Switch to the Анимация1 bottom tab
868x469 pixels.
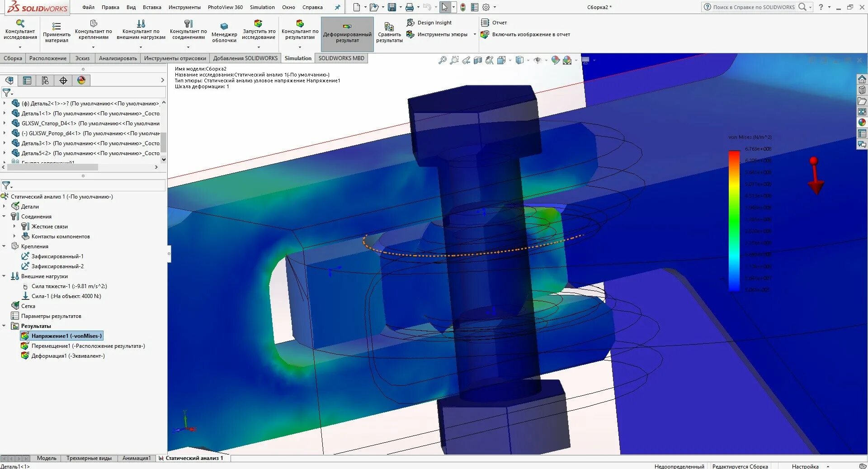[137, 458]
